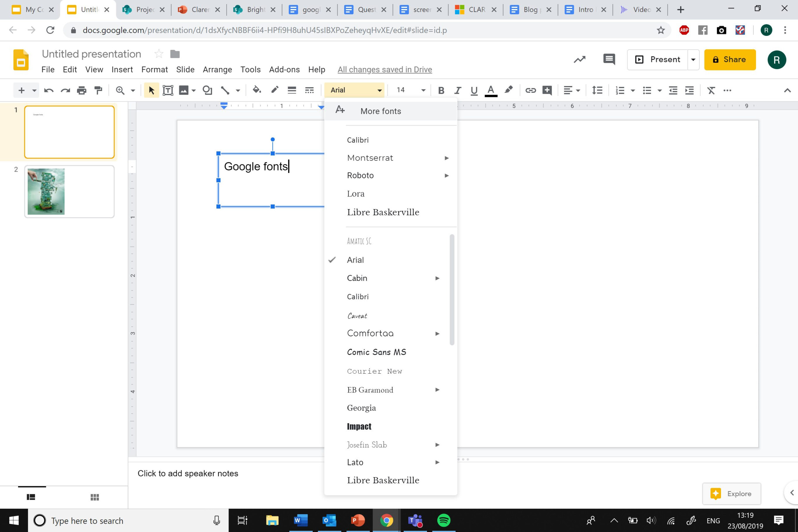Click the Italic formatting icon

pyautogui.click(x=456, y=90)
